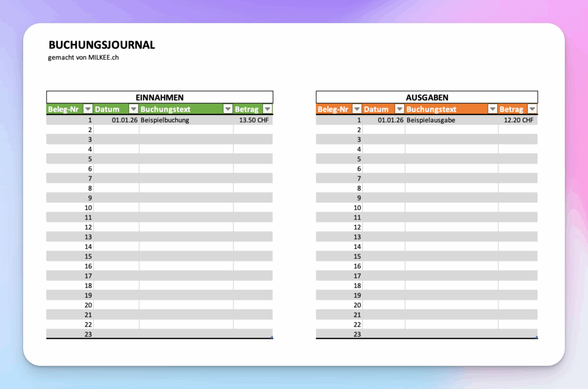Select the EINNAHMEN title cell
The image size is (588, 389).
[x=160, y=97]
